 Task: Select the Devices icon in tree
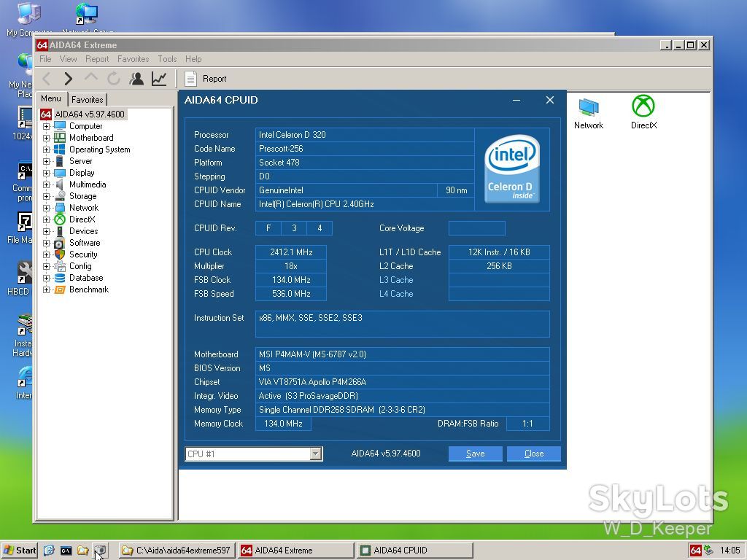(x=60, y=231)
